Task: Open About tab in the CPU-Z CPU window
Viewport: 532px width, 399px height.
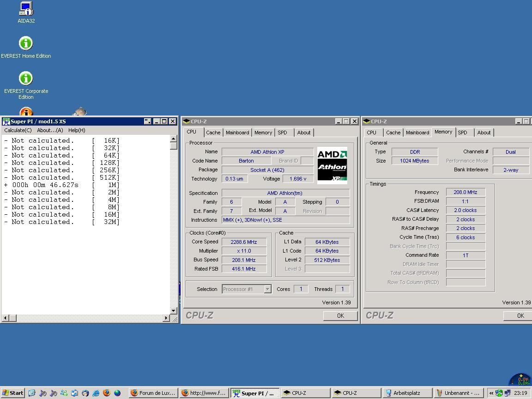Action: click(x=304, y=133)
